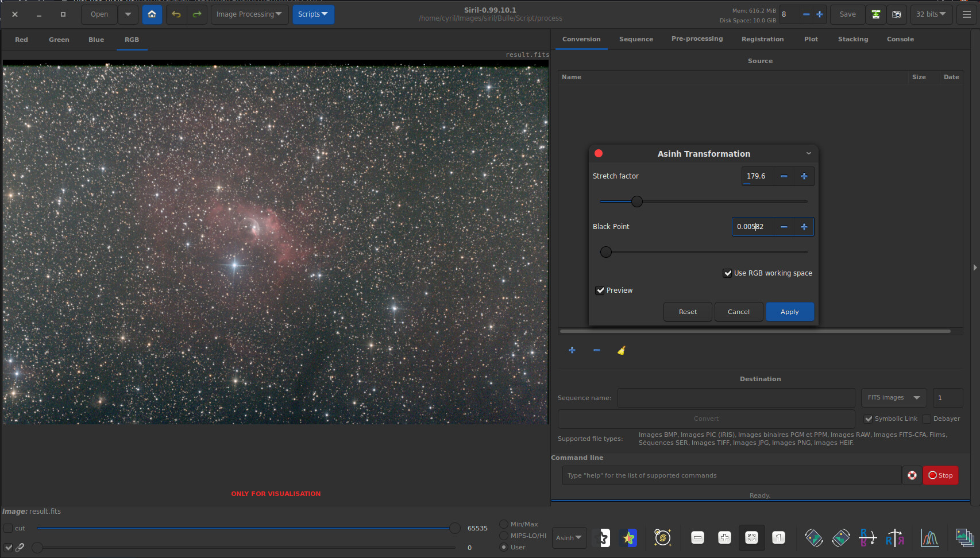Screen dimensions: 980x558
Task: Click the zoom to fit icon
Action: point(751,538)
